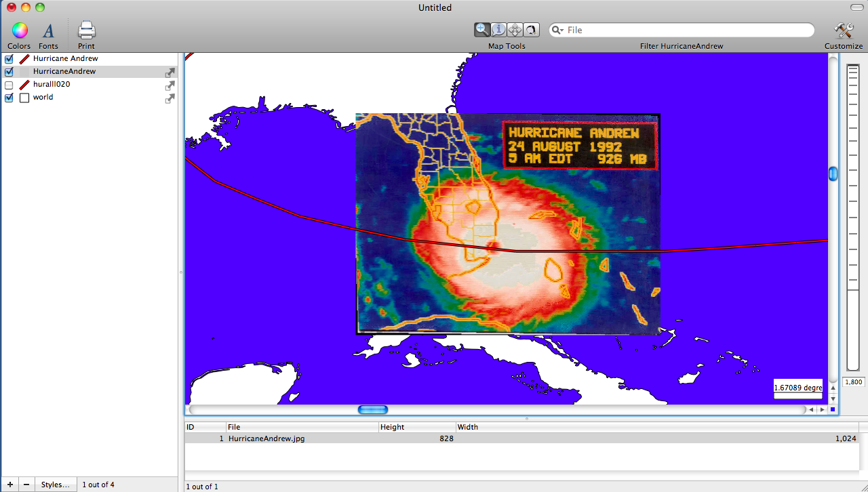Open the Colors panel from the toolbar
This screenshot has width=868, height=492.
click(x=18, y=30)
